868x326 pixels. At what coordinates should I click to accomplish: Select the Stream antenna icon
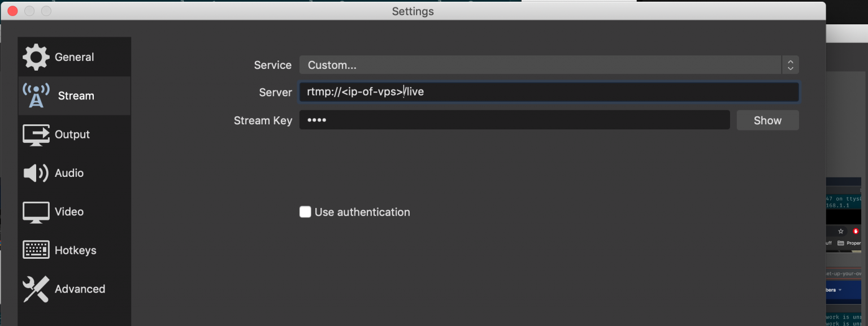(x=36, y=95)
